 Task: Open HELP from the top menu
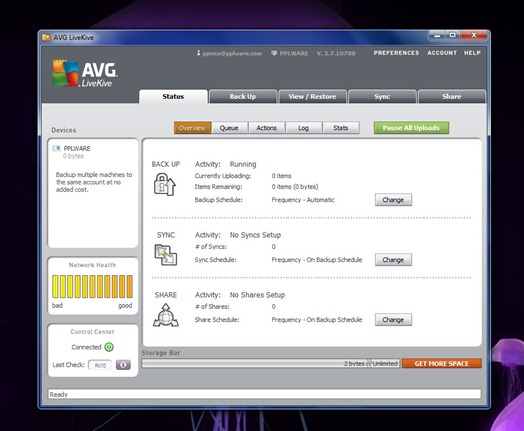tap(472, 53)
